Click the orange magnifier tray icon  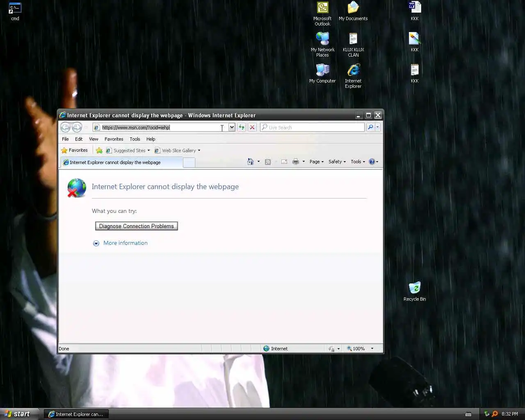495,414
